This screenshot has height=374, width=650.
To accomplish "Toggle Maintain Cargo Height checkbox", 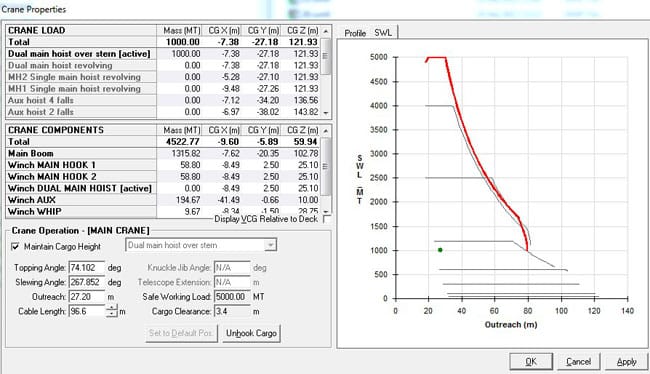I will [x=15, y=247].
